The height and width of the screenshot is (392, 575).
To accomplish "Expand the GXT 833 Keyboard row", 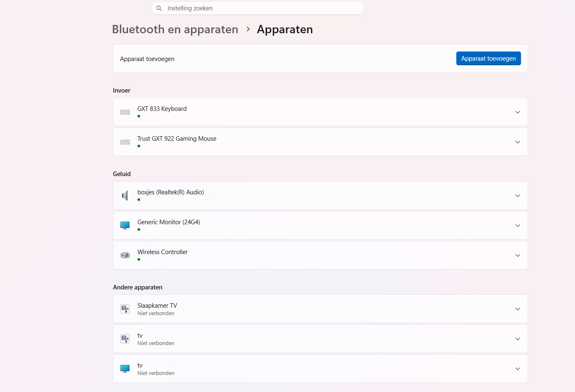I will pyautogui.click(x=518, y=112).
